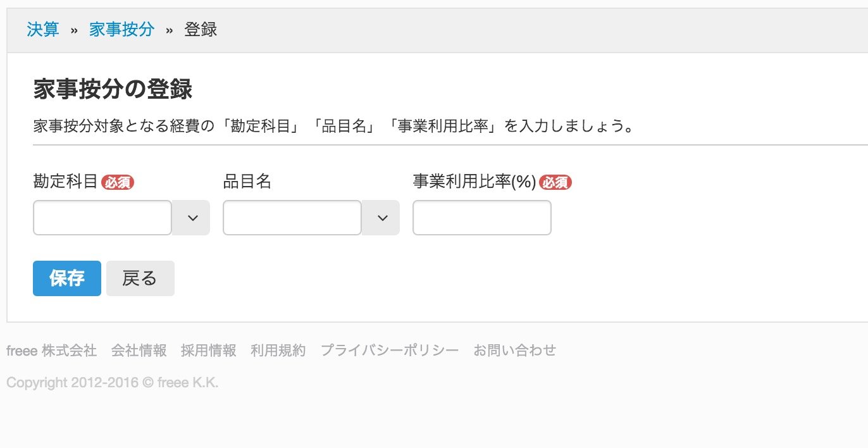Save with the blue 保存 button

pyautogui.click(x=67, y=278)
